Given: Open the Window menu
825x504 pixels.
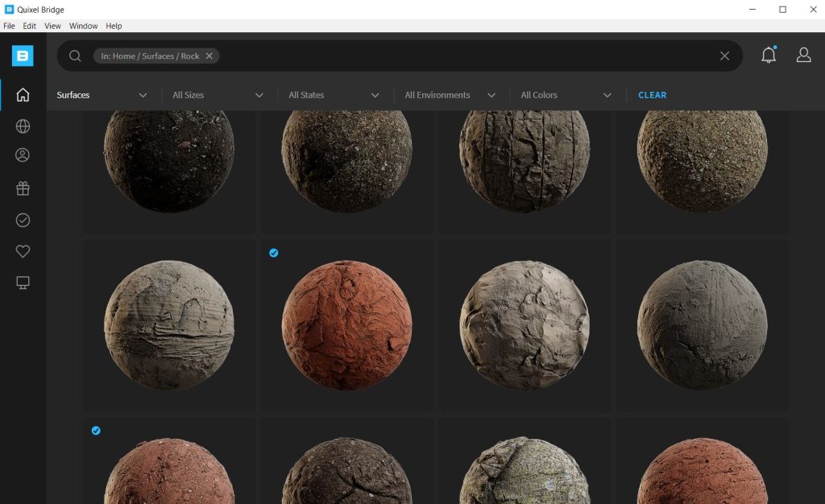Looking at the screenshot, I should click(83, 26).
